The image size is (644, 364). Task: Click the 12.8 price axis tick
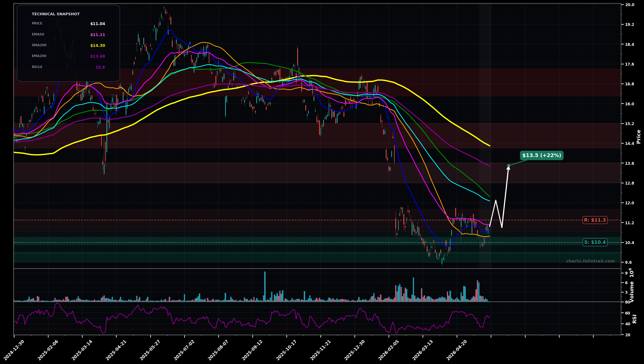(630, 183)
